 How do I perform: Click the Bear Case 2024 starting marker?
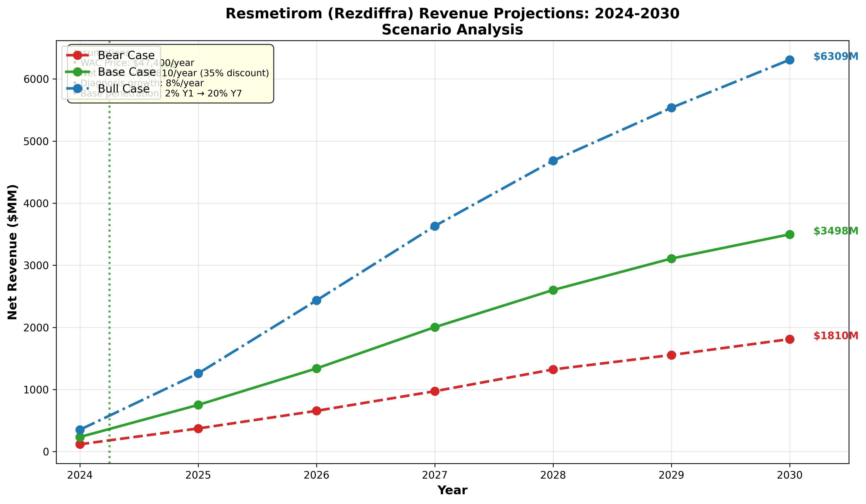[x=80, y=444]
